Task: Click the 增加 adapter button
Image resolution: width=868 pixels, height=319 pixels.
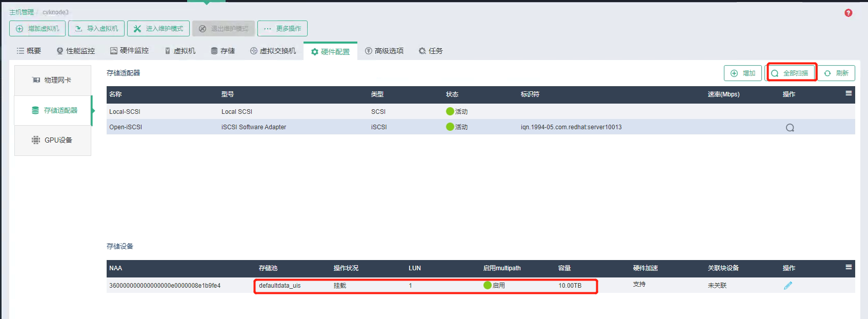Action: [x=743, y=73]
